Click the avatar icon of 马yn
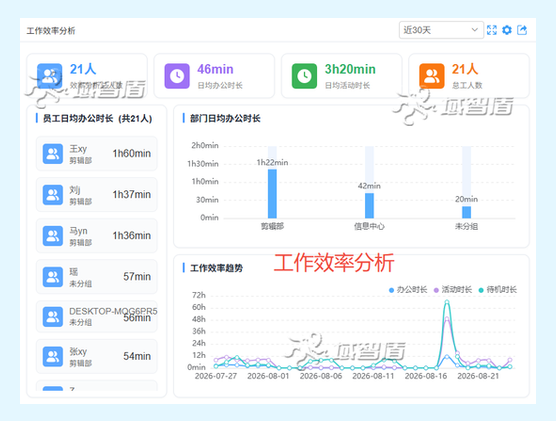This screenshot has width=556, height=421. click(x=53, y=236)
